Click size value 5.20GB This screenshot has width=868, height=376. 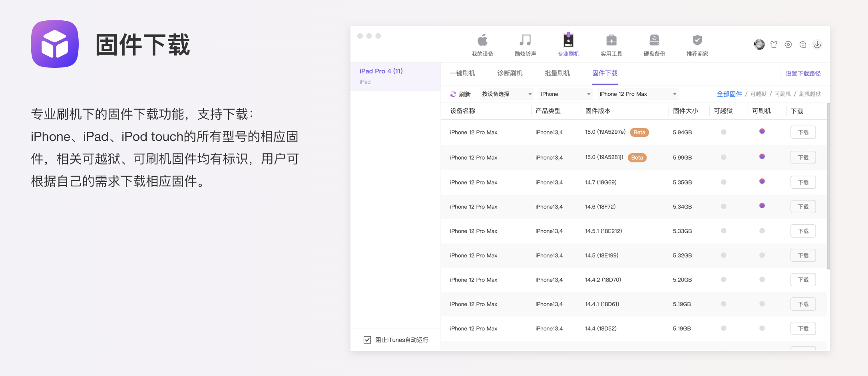683,280
